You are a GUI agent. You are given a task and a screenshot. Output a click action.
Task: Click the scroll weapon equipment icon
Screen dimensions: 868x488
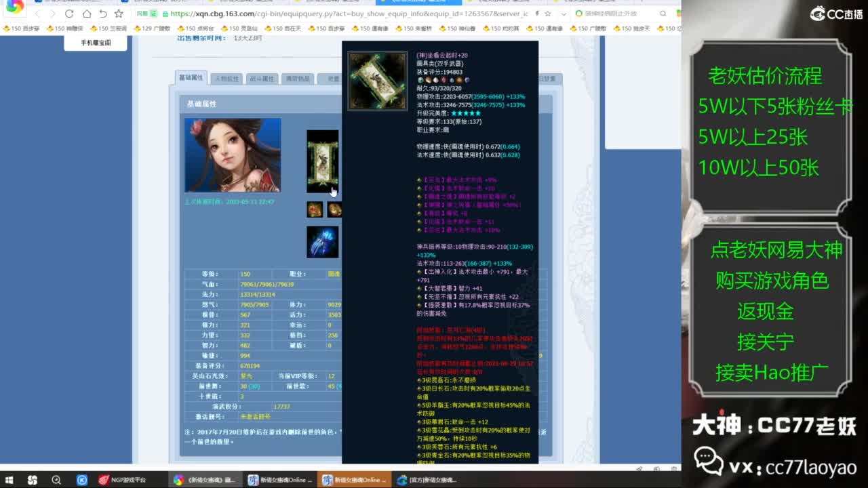click(x=322, y=161)
